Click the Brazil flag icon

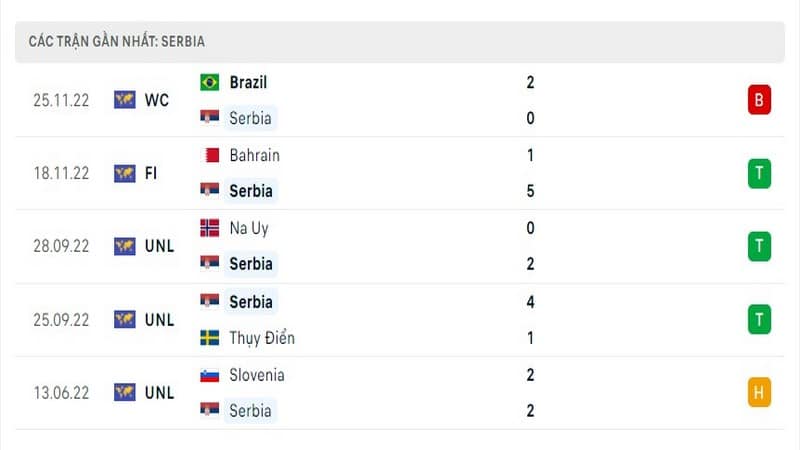coord(209,82)
